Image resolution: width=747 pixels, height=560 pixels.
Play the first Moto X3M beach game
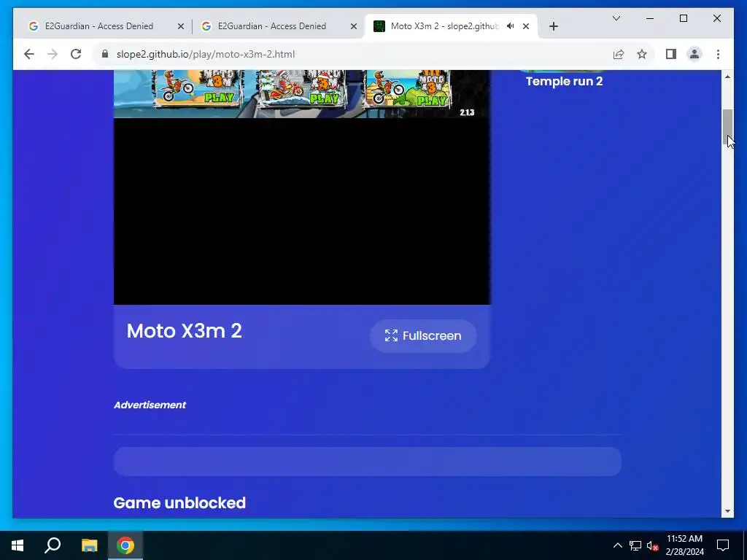(197, 88)
